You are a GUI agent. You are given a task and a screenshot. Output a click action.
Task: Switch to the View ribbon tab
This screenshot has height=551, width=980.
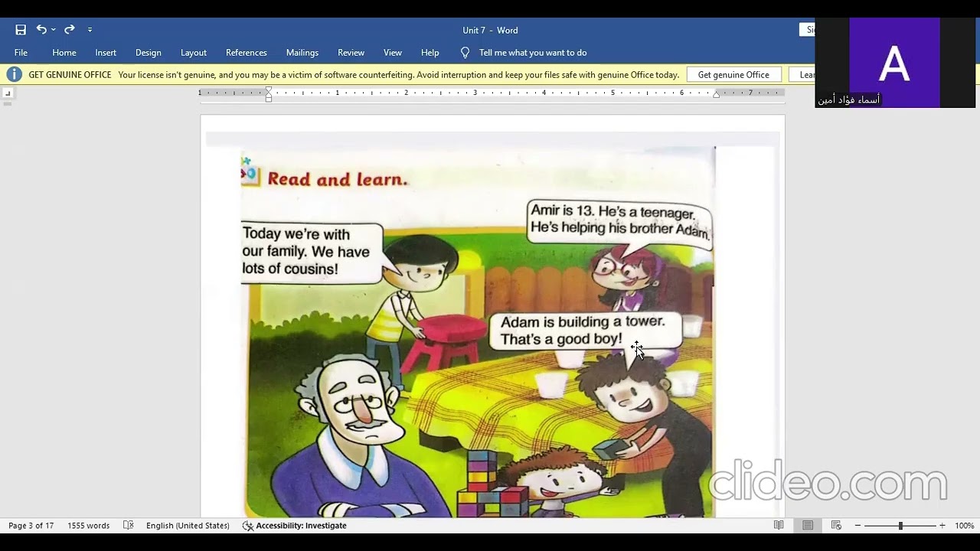tap(393, 53)
